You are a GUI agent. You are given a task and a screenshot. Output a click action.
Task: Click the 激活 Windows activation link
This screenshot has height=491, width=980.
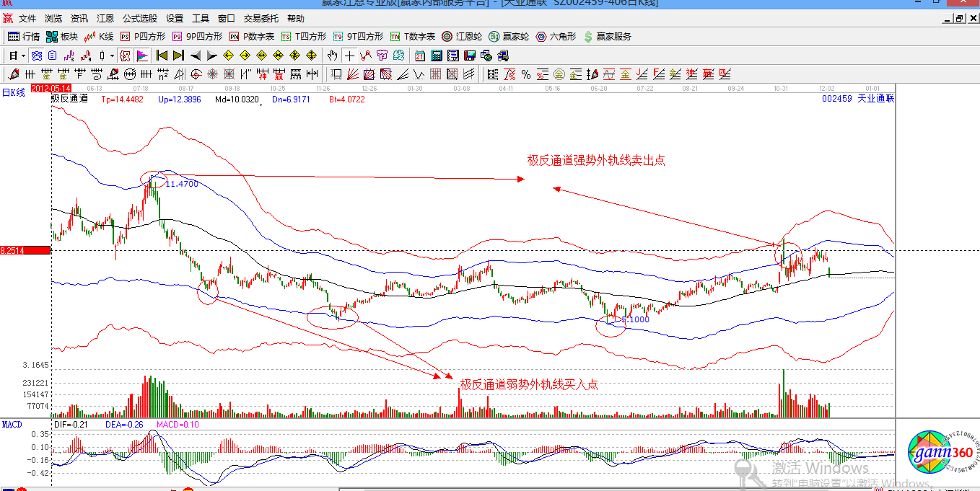point(821,468)
